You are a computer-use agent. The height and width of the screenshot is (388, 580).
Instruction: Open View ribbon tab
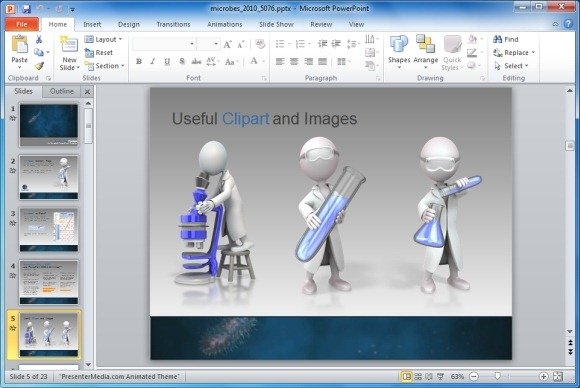[x=356, y=24]
